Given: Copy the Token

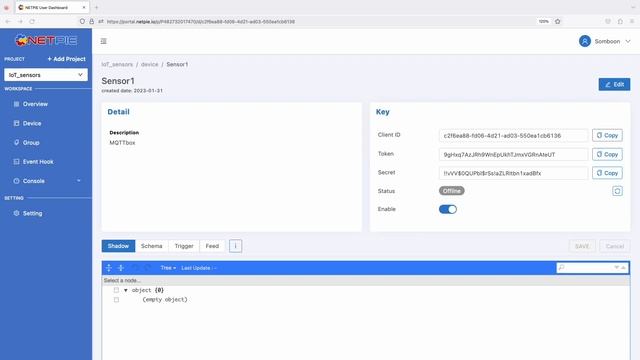Looking at the screenshot, I should tap(607, 154).
